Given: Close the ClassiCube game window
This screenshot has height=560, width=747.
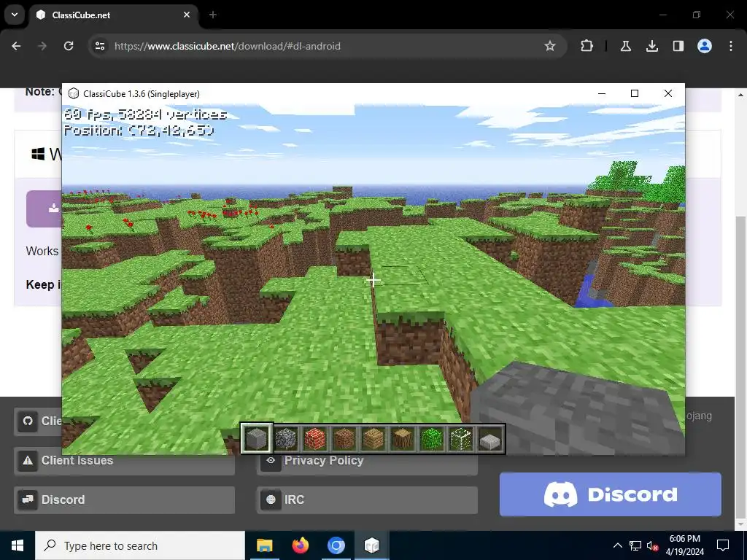Looking at the screenshot, I should (x=668, y=93).
